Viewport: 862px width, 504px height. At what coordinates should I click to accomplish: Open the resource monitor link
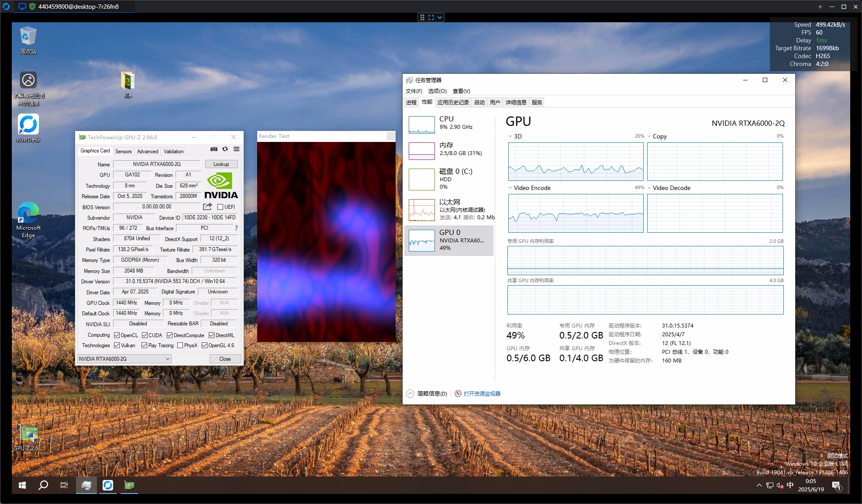pos(482,394)
